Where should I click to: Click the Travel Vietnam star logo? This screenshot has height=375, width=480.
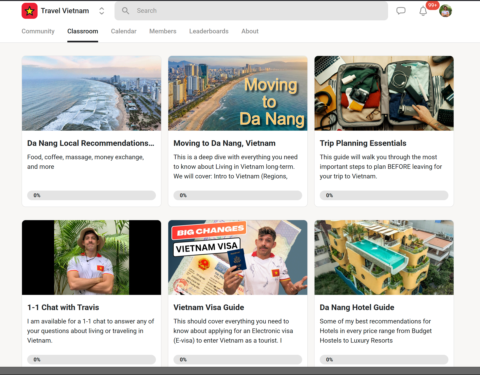pos(29,11)
